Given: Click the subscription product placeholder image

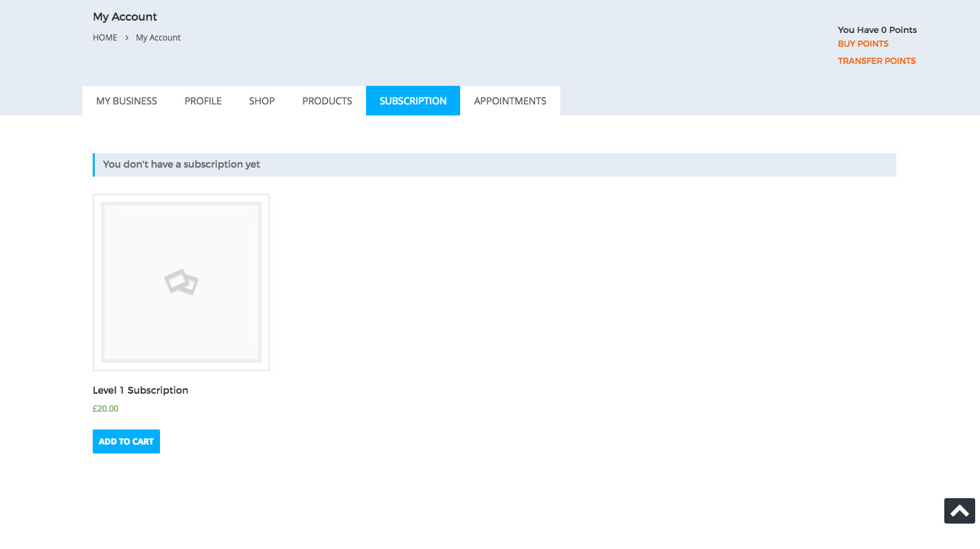Looking at the screenshot, I should pyautogui.click(x=181, y=282).
